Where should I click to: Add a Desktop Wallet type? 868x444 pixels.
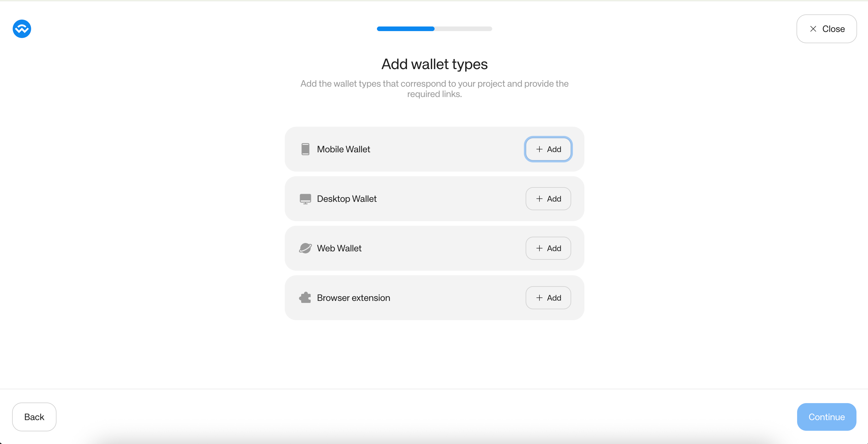click(548, 199)
